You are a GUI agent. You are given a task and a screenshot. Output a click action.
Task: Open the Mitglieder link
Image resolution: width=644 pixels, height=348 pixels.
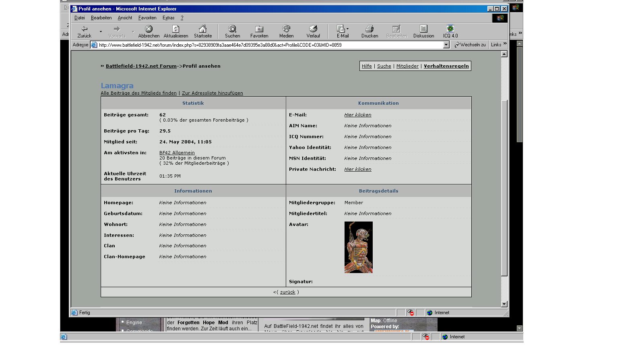407,66
